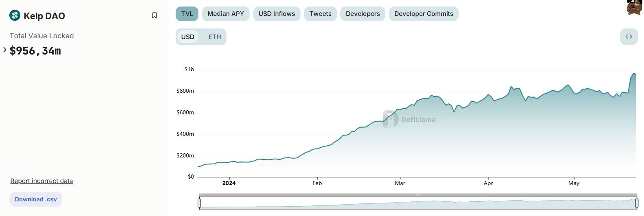The image size is (644, 216).
Task: Expand the Total Value Locked breakdown chevron
Action: 5,50
